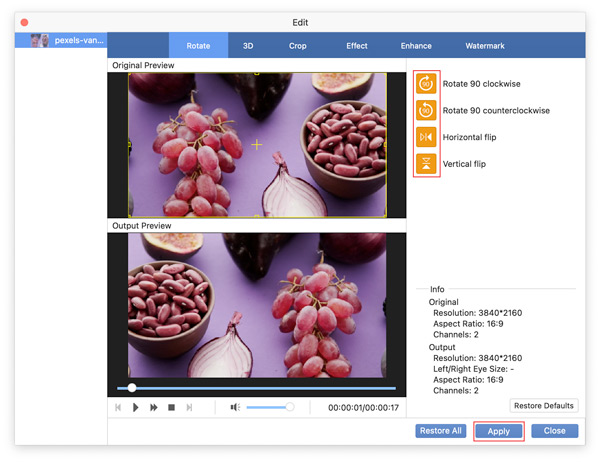Open the Watermark tab
The image size is (600, 462).
[x=485, y=46]
